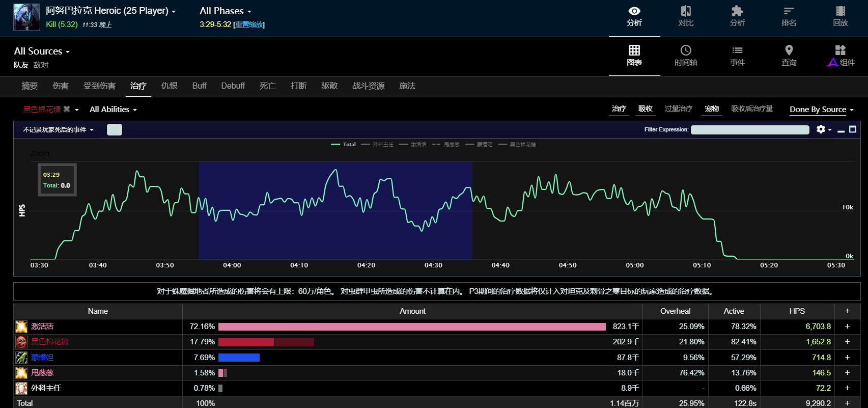Open the 排名 rankings view

(x=789, y=17)
